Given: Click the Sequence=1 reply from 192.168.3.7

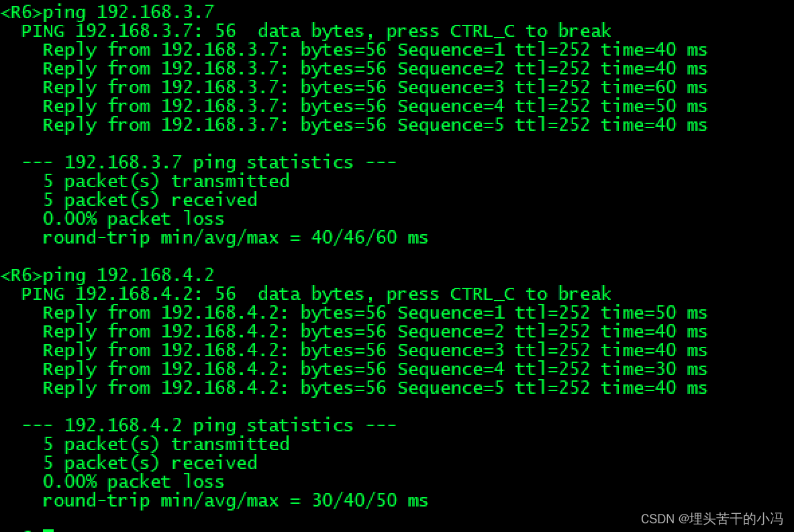Looking at the screenshot, I should (375, 50).
